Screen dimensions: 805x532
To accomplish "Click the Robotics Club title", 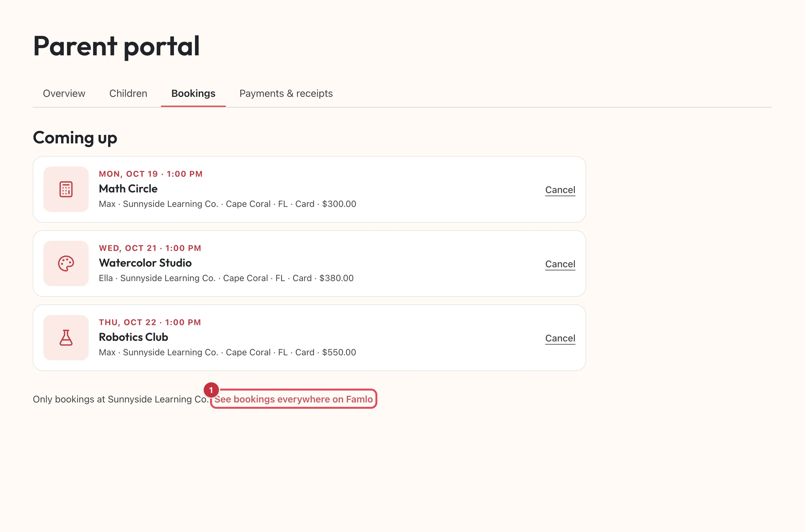I will coord(133,337).
